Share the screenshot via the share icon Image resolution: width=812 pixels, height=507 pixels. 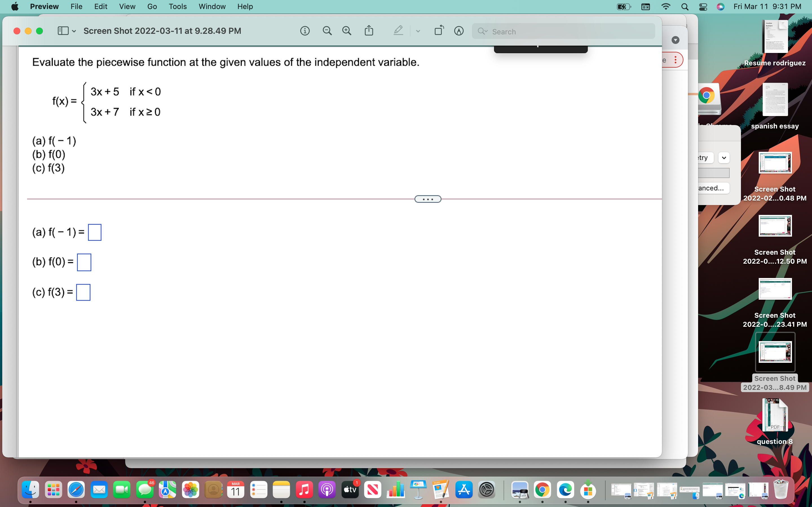[369, 30]
